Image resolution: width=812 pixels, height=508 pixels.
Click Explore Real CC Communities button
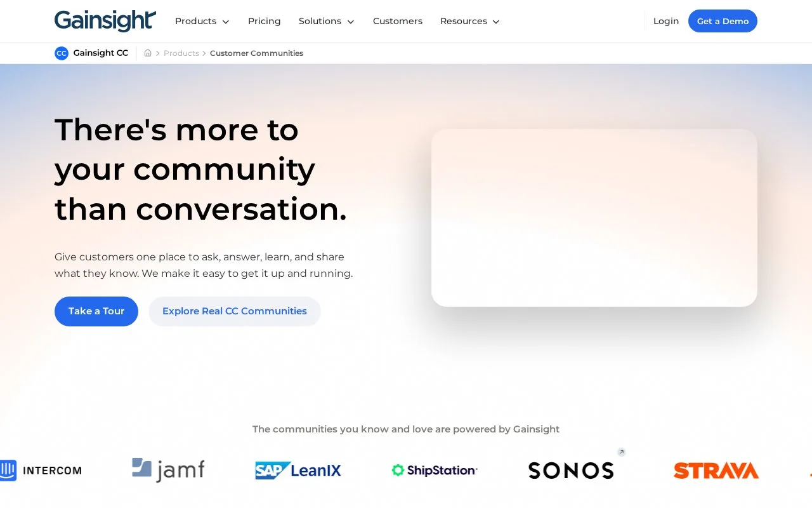pyautogui.click(x=235, y=311)
